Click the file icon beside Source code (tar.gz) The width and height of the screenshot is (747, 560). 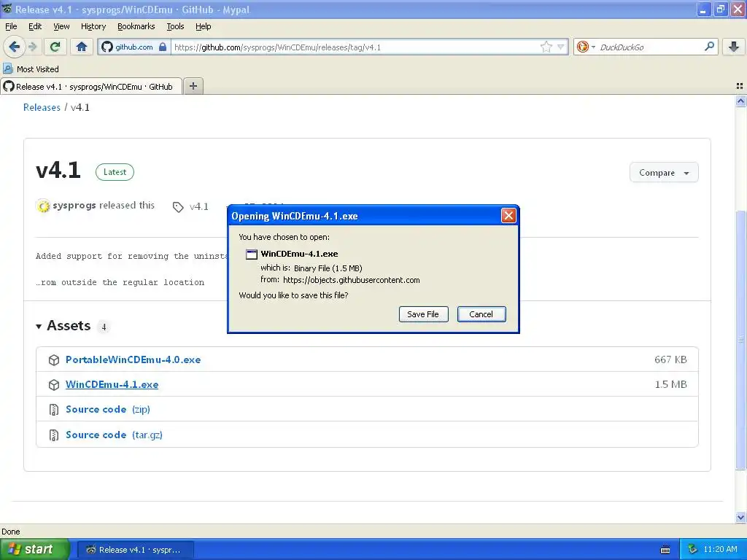pos(54,435)
